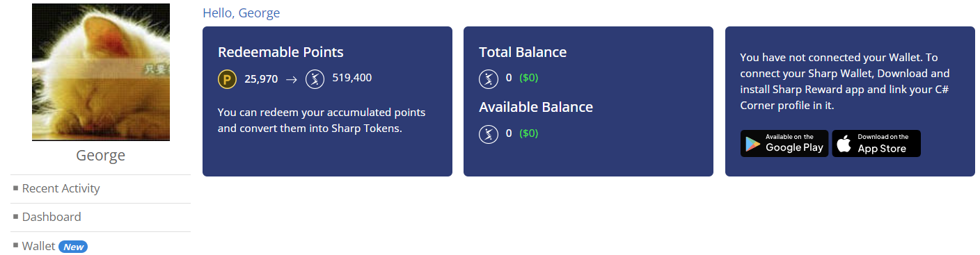Click the Redeemable Points heading
980x255 pixels.
point(280,52)
